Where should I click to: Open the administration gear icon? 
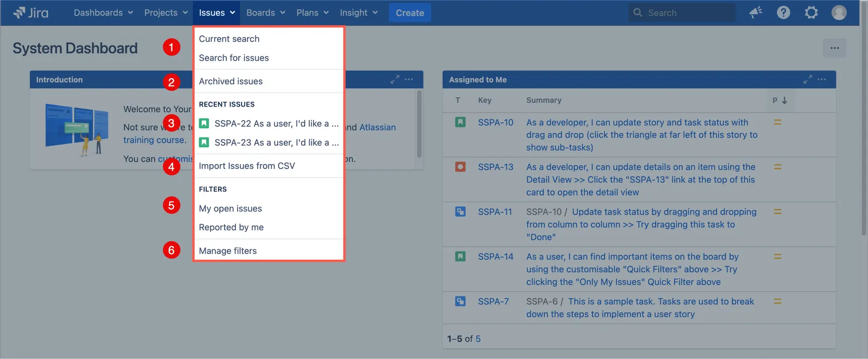tap(811, 12)
